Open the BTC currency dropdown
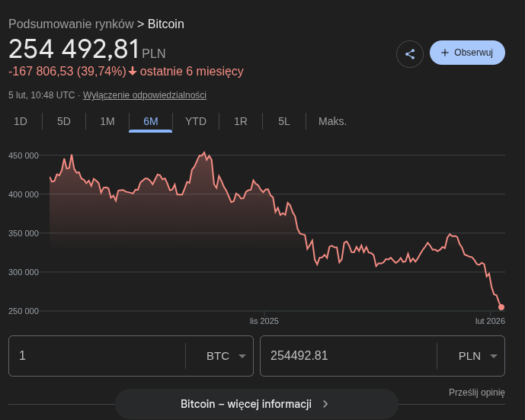525x420 pixels. 226,356
